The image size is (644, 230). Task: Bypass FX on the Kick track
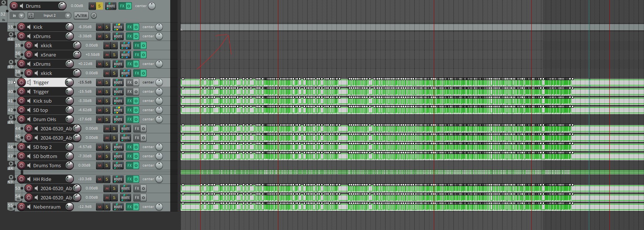pos(136,27)
